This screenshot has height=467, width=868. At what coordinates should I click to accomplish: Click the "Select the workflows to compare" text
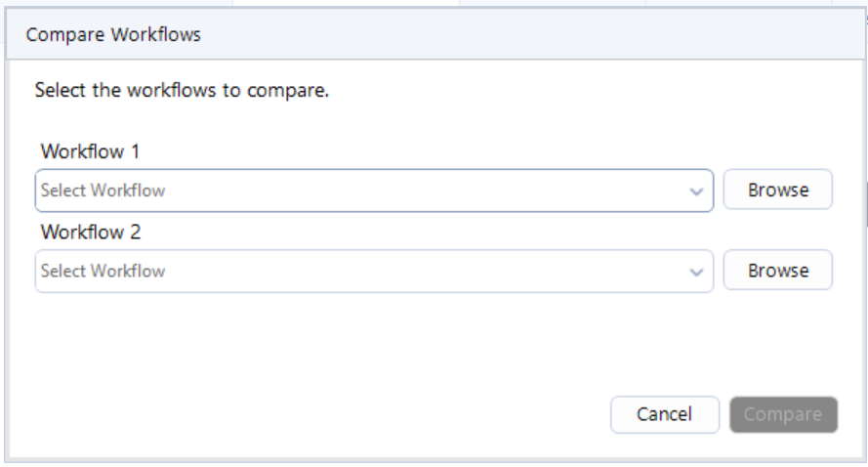pyautogui.click(x=182, y=92)
